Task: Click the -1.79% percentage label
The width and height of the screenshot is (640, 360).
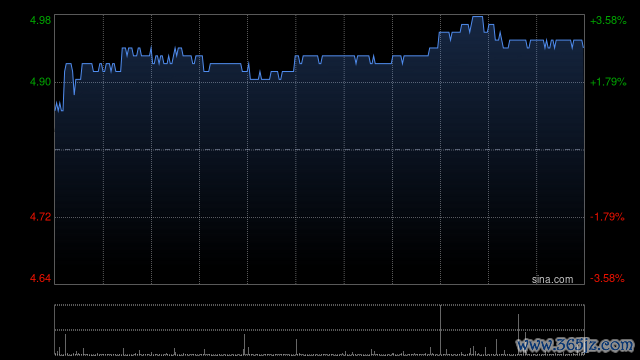Action: pos(607,217)
